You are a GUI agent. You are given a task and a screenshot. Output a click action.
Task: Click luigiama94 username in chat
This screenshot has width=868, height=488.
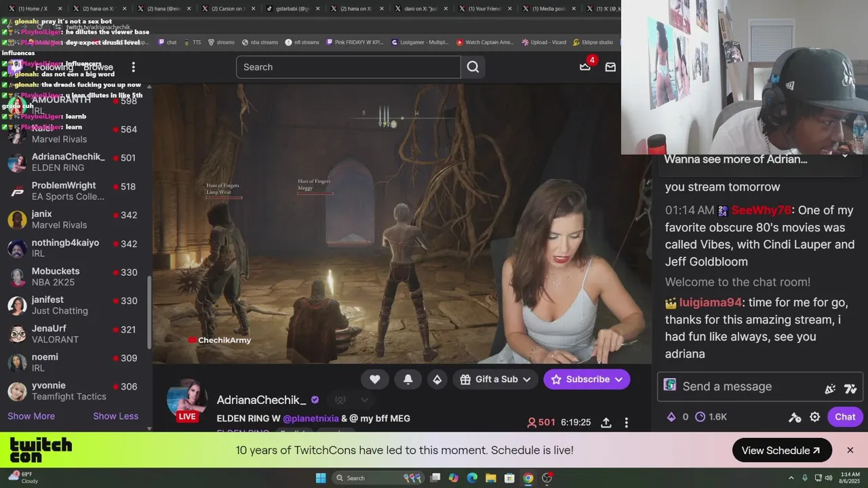click(x=711, y=302)
